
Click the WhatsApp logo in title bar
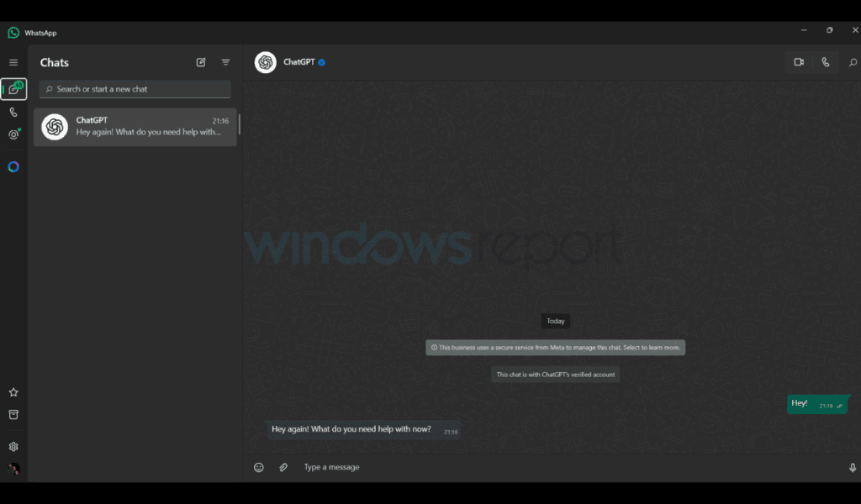point(13,33)
